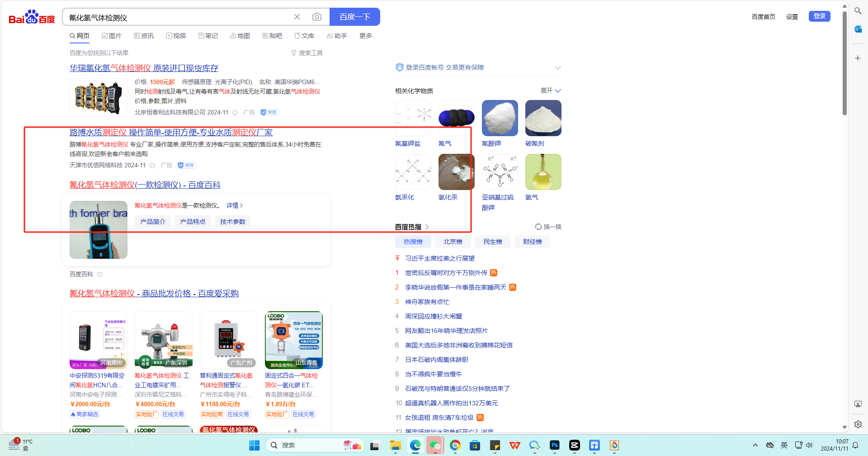Open 详情 for the Baike entry
868x456 pixels.
[235, 205]
